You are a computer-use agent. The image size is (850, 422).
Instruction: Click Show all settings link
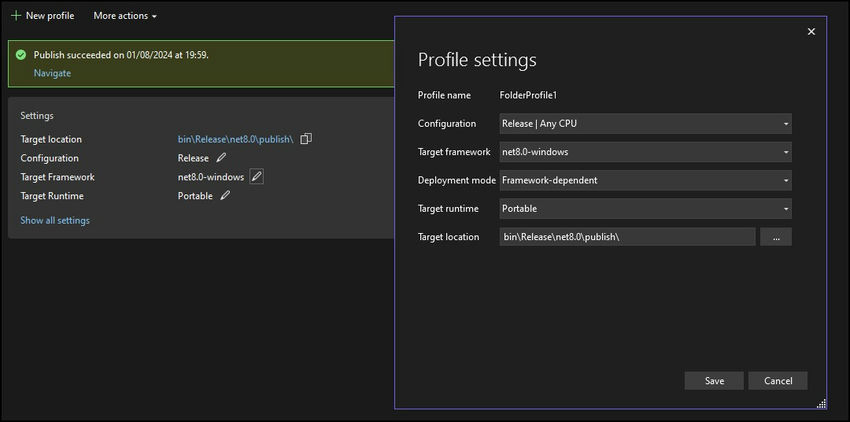[x=55, y=220]
